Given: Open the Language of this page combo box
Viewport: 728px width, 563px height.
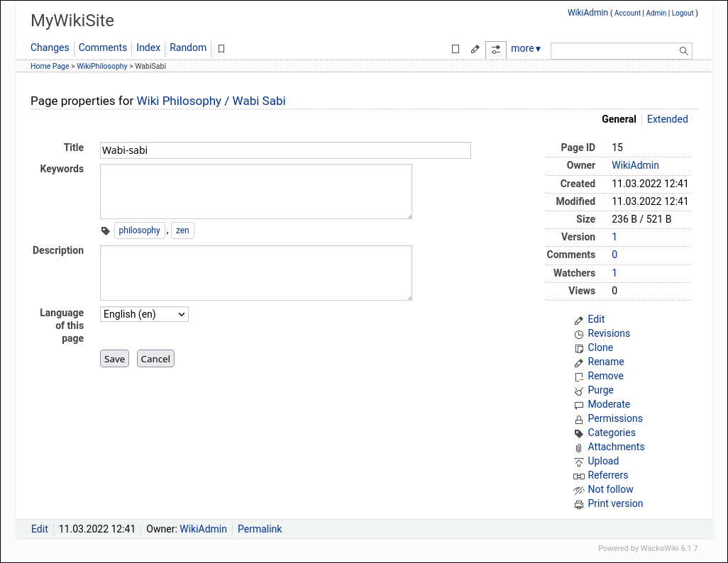Looking at the screenshot, I should [144, 314].
